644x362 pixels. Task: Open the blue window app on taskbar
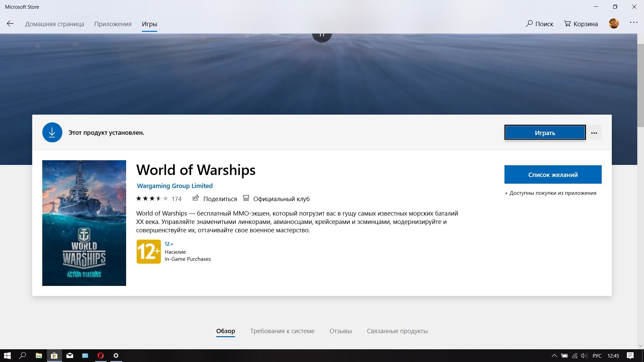point(85,356)
